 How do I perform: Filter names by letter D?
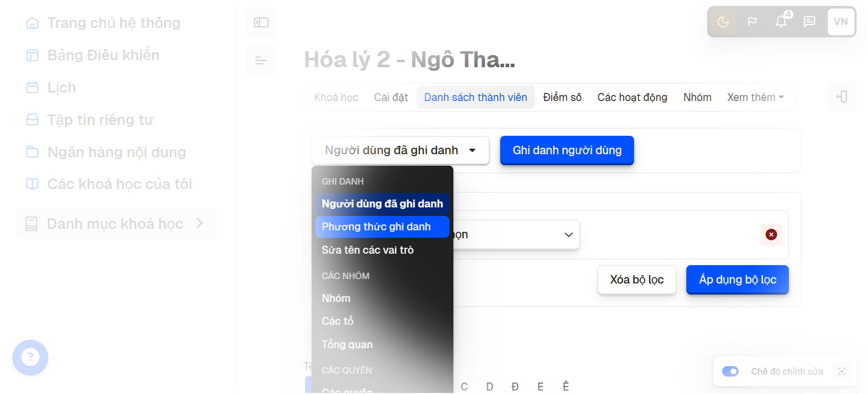(x=490, y=387)
